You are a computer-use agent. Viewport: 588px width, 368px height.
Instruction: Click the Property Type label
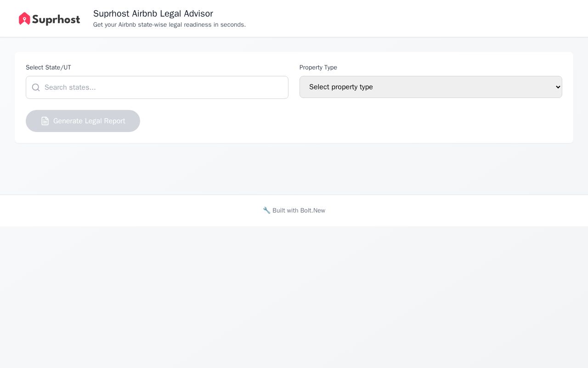(x=318, y=68)
